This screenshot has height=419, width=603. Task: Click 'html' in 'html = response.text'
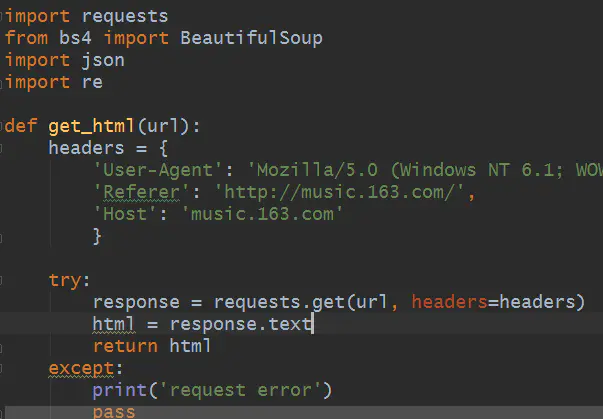(x=114, y=324)
